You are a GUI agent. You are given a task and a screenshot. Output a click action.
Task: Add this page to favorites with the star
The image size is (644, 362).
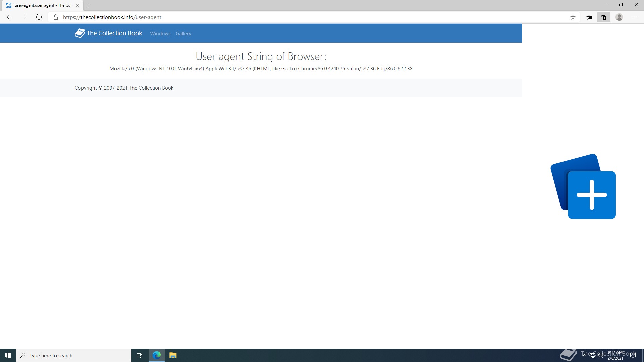click(573, 17)
